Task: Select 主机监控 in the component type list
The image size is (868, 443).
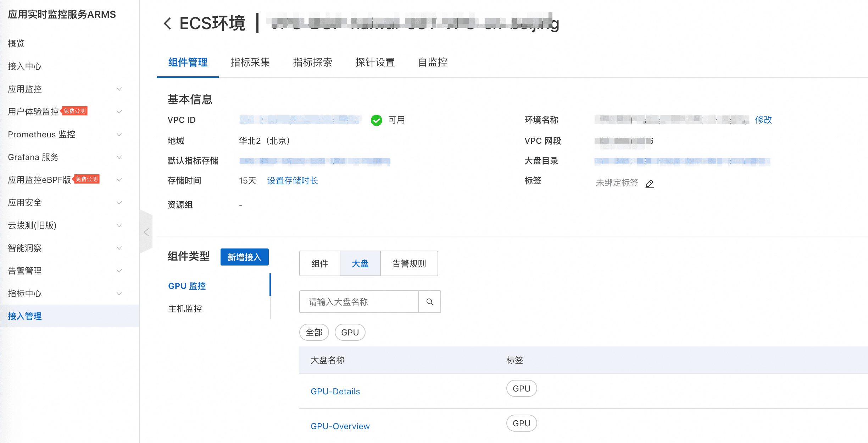Action: pos(185,308)
